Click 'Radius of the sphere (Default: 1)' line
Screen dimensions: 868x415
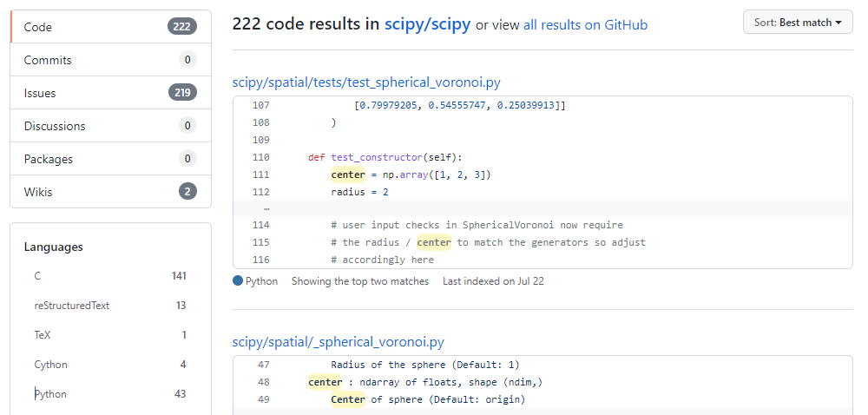tap(425, 365)
